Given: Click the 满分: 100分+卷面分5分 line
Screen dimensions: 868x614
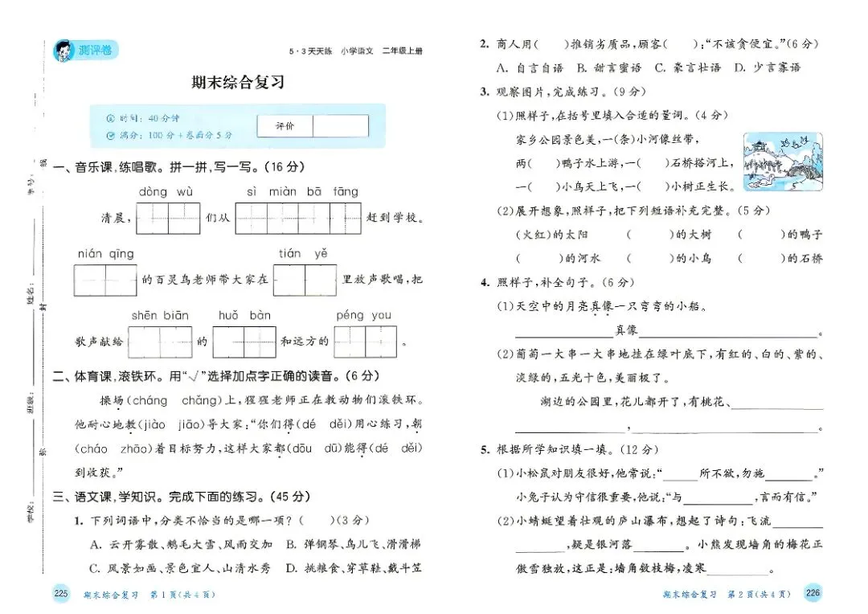Looking at the screenshot, I should (x=169, y=135).
